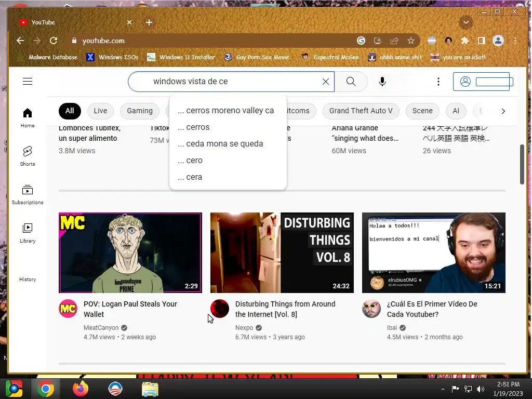Click the page vertical scrollbar thumb

(522, 165)
